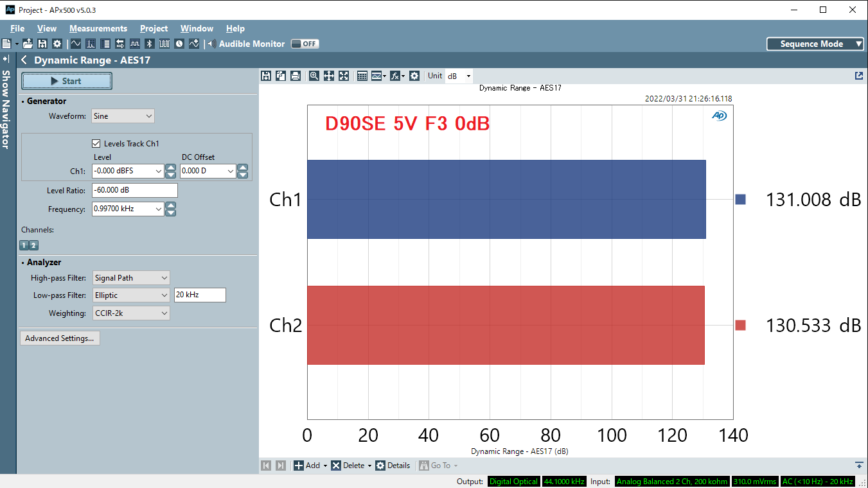Open Weighting CCIR-2k dropdown
Screen dimensions: 868x488
coord(131,313)
